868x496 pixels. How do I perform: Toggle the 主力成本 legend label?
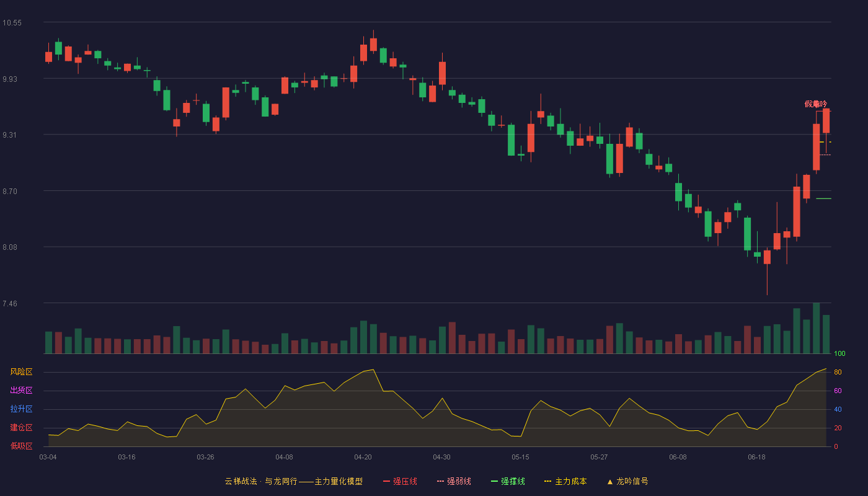click(570, 481)
